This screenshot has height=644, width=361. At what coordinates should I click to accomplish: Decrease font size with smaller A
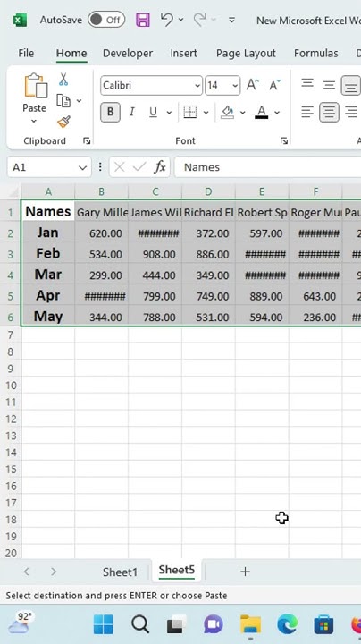click(274, 85)
